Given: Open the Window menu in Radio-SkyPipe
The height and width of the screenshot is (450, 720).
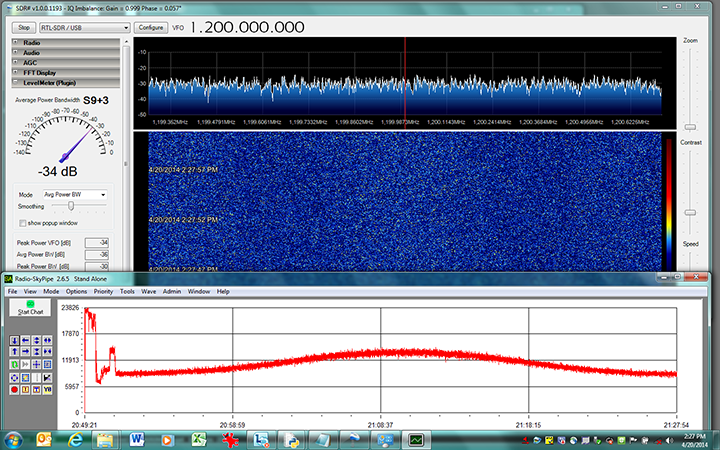Looking at the screenshot, I should click(x=198, y=292).
